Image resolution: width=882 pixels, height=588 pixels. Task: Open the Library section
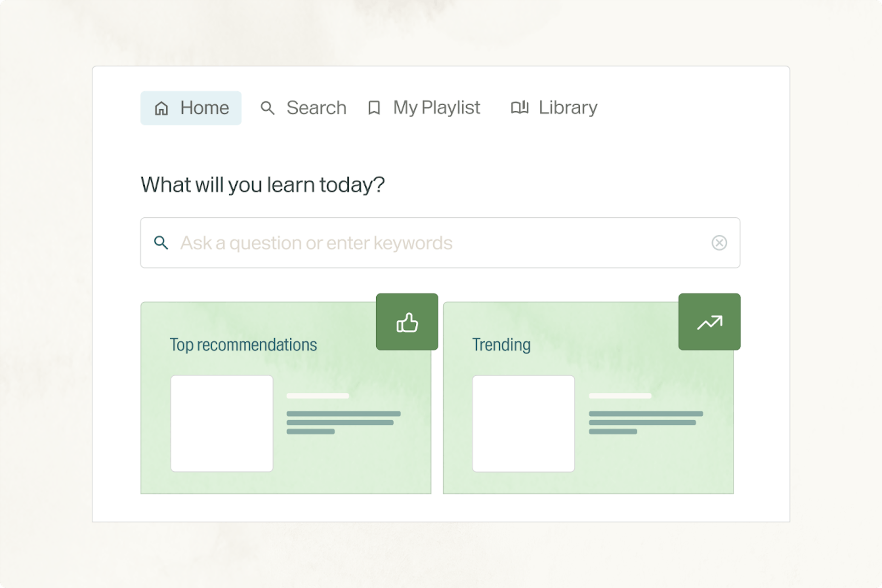[567, 108]
